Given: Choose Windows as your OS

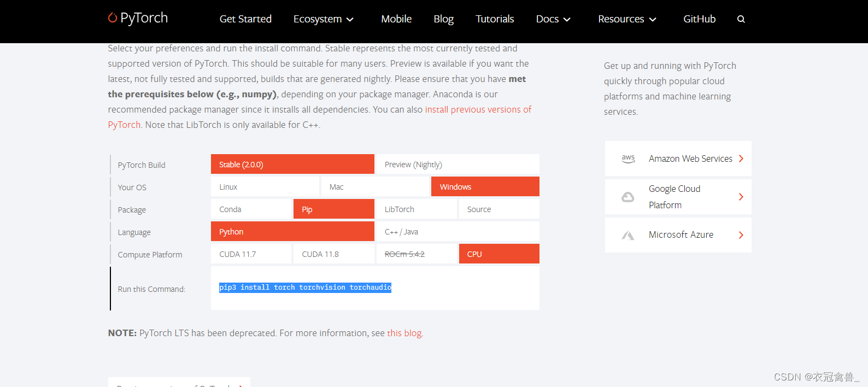Looking at the screenshot, I should click(485, 186).
